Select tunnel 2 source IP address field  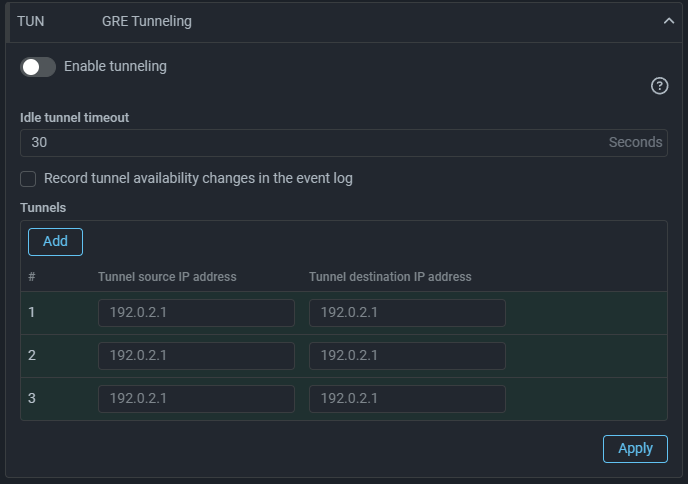(196, 356)
